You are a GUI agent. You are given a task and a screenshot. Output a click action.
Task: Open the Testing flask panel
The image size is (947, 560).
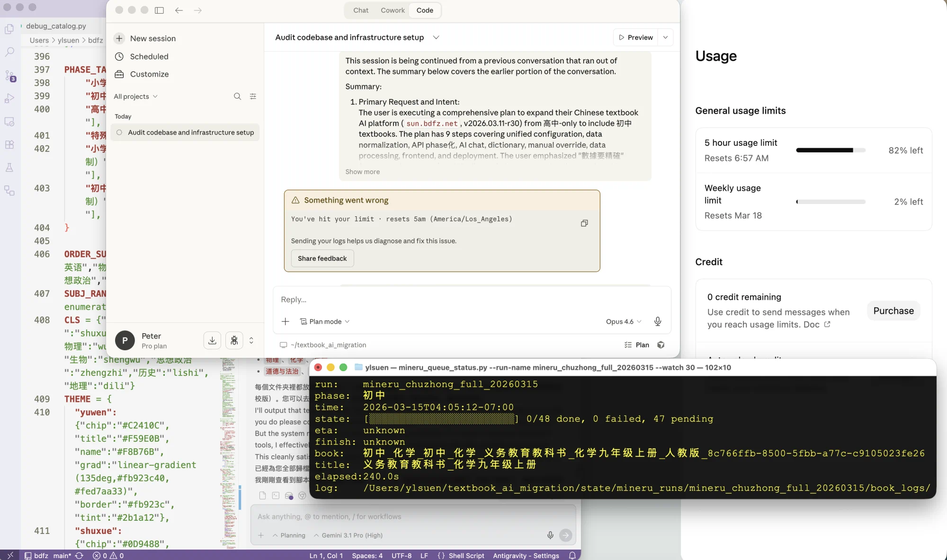tap(9, 168)
